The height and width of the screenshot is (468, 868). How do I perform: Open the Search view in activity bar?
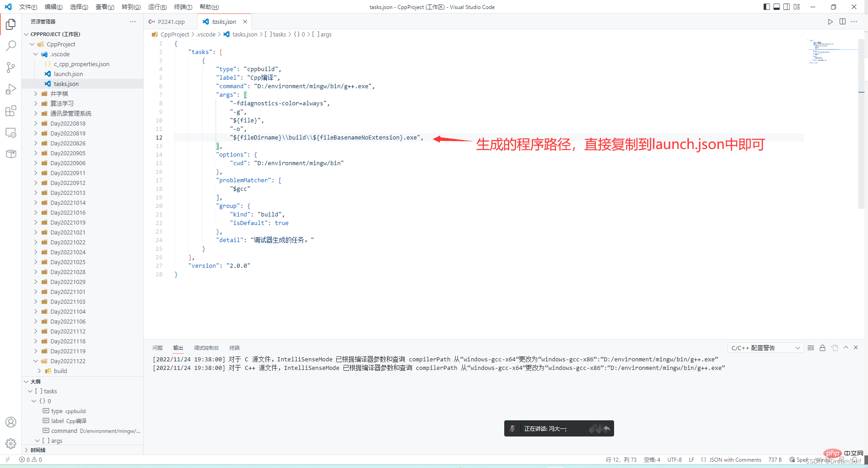pos(11,45)
